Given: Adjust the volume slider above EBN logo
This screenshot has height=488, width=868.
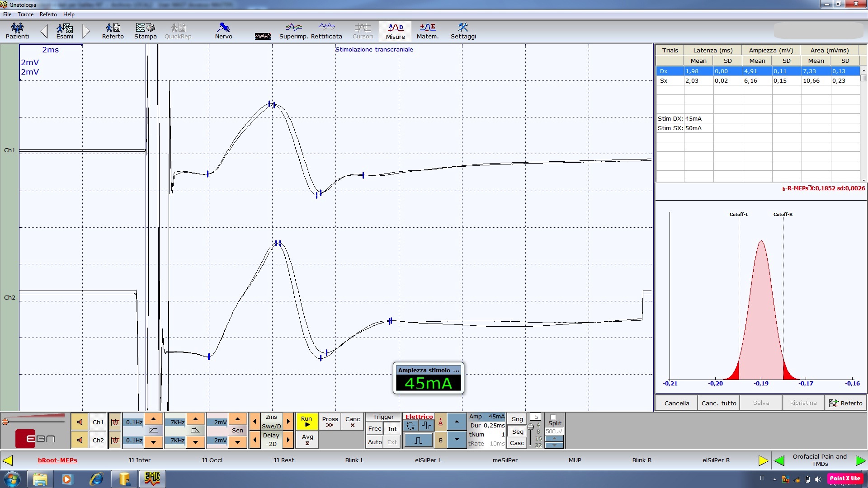Looking at the screenshot, I should coord(5,422).
